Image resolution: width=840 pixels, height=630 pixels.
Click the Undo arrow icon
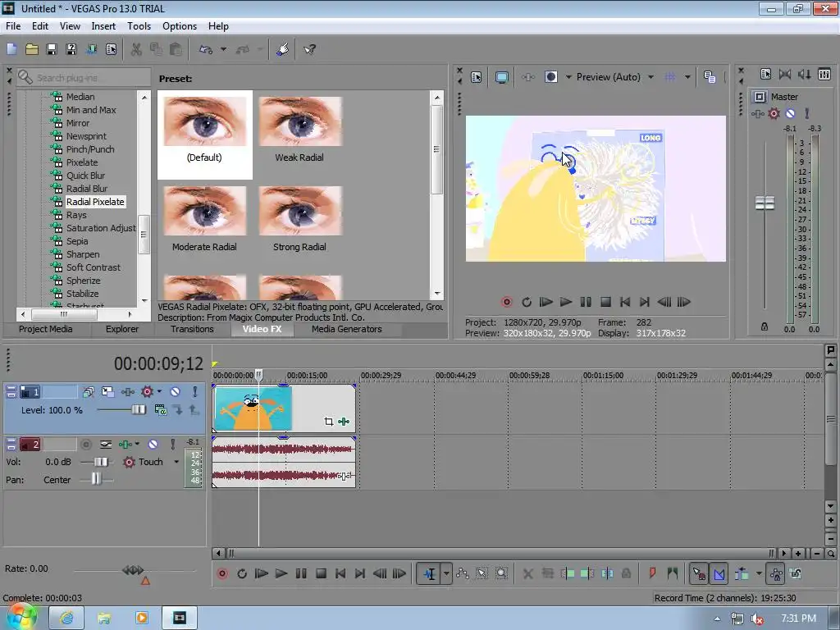pyautogui.click(x=206, y=49)
